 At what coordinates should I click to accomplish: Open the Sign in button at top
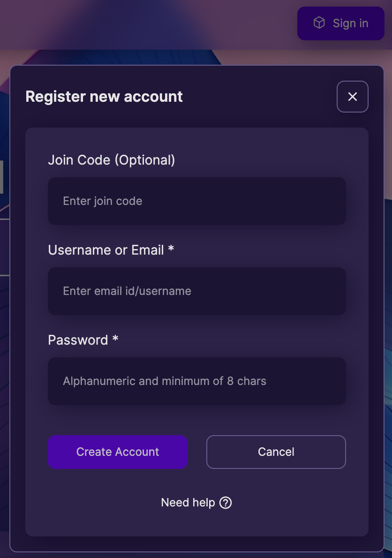point(341,23)
